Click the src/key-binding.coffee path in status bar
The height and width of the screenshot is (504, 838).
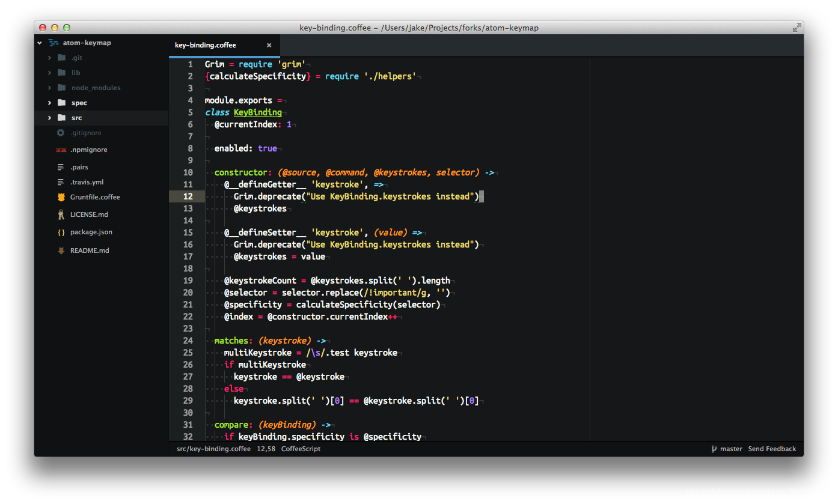[x=213, y=449]
